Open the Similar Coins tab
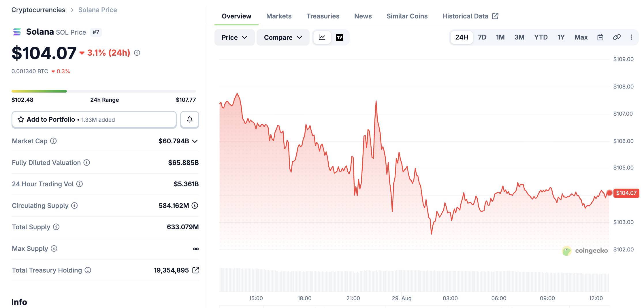This screenshot has width=644, height=308. click(x=407, y=16)
